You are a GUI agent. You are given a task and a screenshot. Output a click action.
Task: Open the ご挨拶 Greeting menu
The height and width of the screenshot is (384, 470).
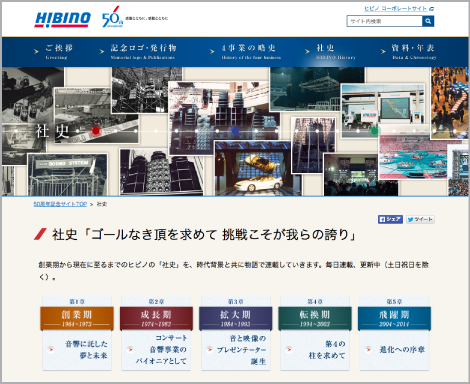click(x=59, y=51)
